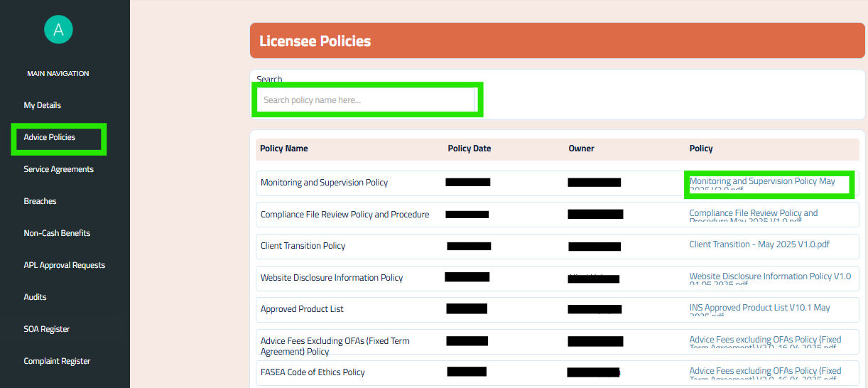868x388 pixels.
Task: Click the Owner column header
Action: click(x=581, y=149)
